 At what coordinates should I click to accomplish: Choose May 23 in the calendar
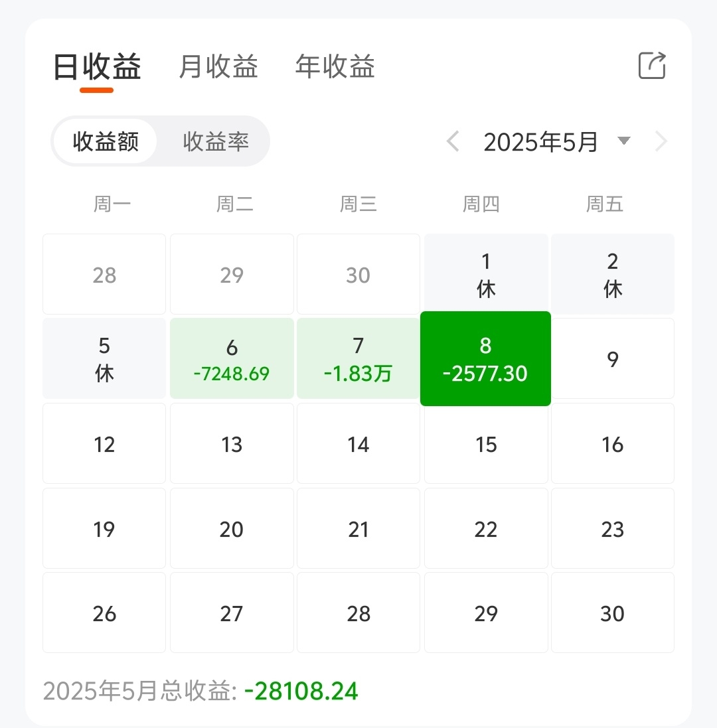click(x=613, y=528)
